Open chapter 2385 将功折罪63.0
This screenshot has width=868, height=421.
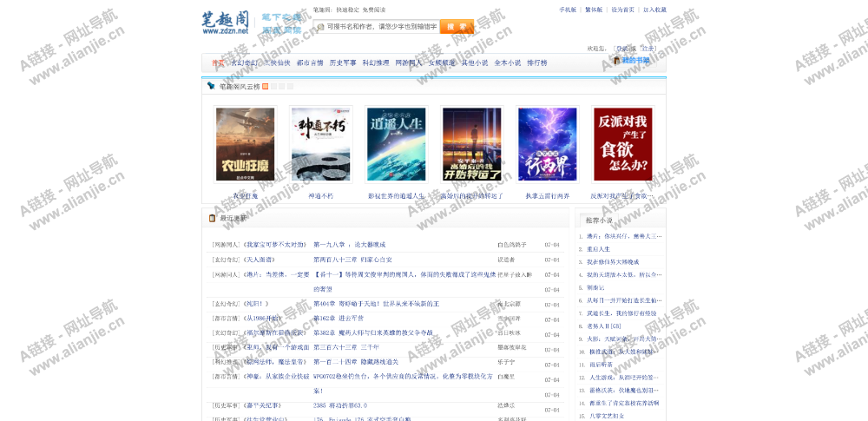pyautogui.click(x=340, y=405)
